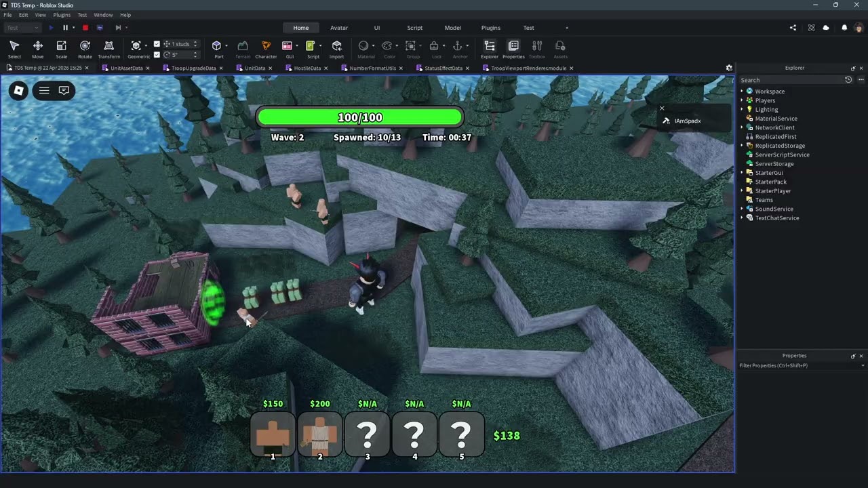
Task: Stop the running playtest
Action: pos(85,28)
